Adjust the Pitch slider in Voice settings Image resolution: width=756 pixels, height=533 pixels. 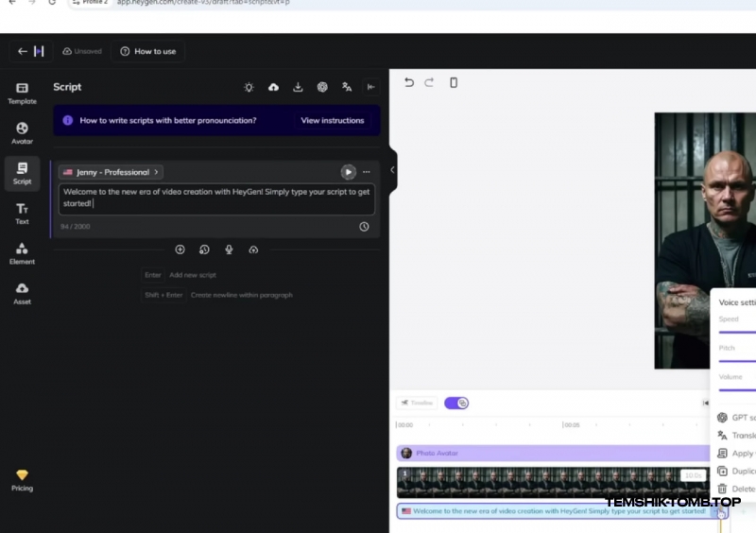point(737,361)
